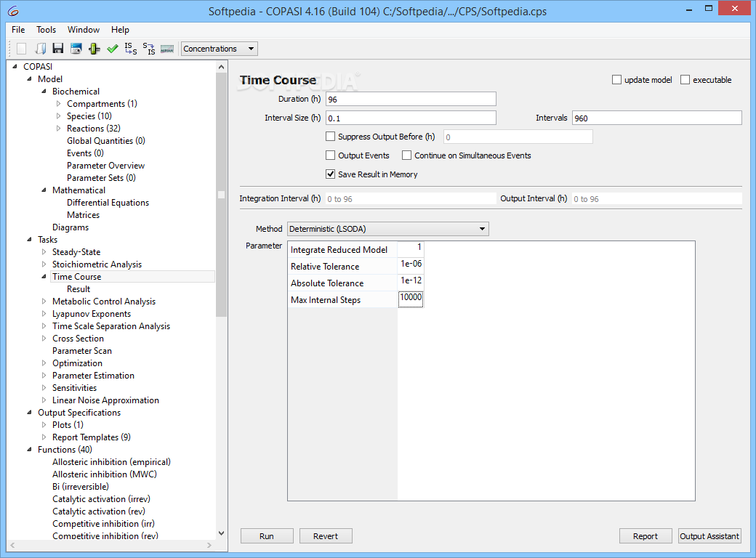Click the Output Assistant button
The width and height of the screenshot is (756, 558).
coord(709,535)
